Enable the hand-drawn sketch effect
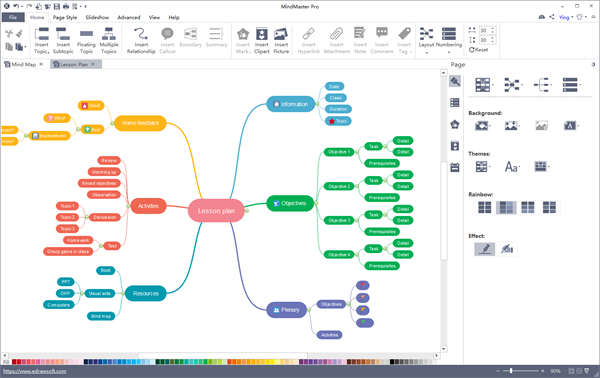 coord(484,249)
